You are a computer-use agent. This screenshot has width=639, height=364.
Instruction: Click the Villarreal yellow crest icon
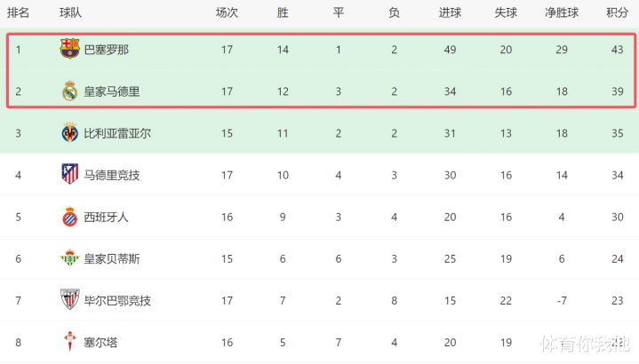pos(69,133)
